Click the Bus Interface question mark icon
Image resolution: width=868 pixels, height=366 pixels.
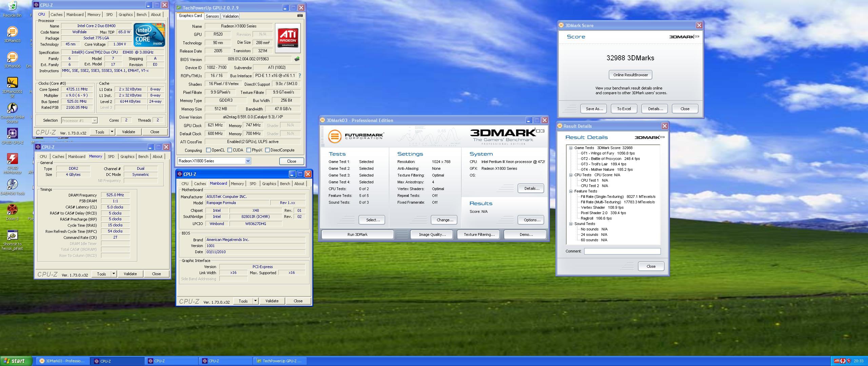pyautogui.click(x=299, y=76)
